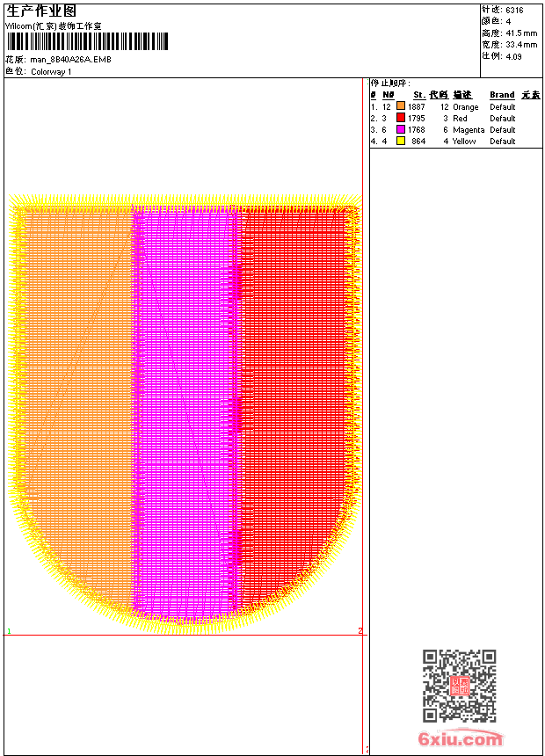The width and height of the screenshot is (545, 756).
Task: Click the red seal in the QR code center
Action: pyautogui.click(x=460, y=687)
